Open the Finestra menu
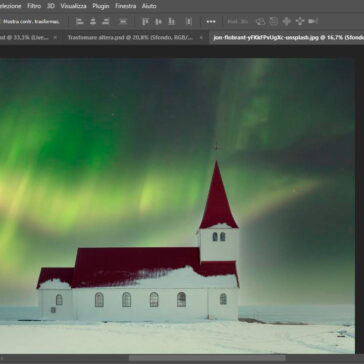 125,6
